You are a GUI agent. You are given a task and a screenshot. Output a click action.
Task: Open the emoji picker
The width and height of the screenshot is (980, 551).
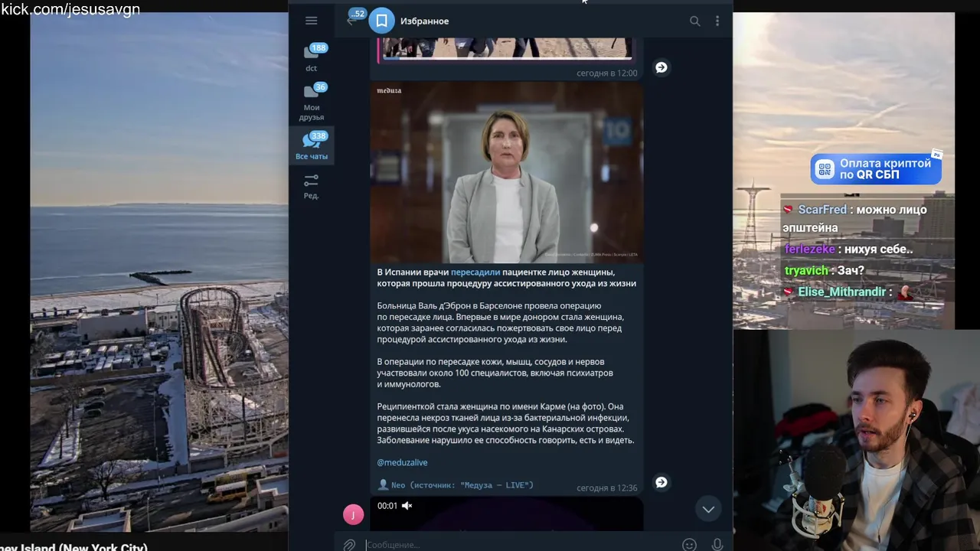click(689, 544)
